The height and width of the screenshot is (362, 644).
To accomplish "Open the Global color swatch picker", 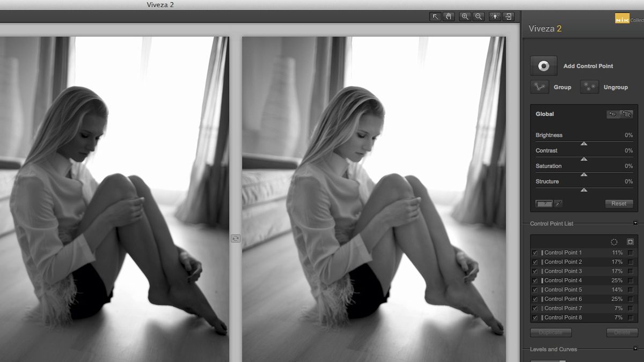I will click(544, 204).
